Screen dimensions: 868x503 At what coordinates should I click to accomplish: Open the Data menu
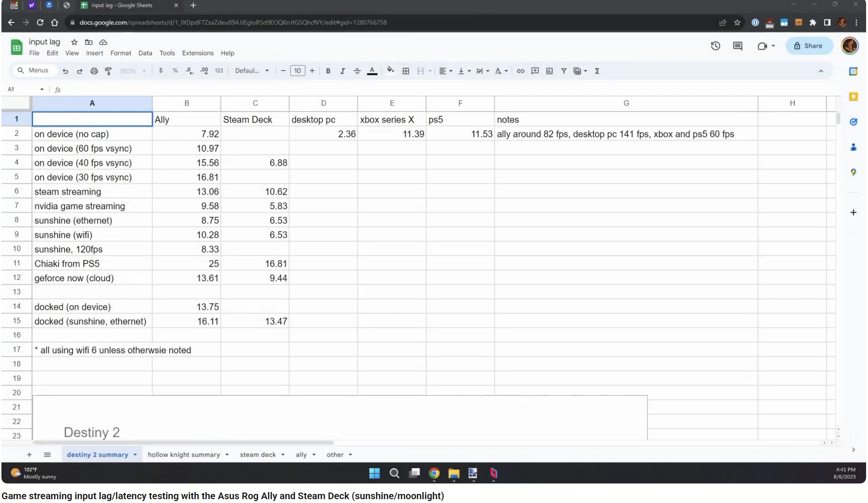(146, 53)
